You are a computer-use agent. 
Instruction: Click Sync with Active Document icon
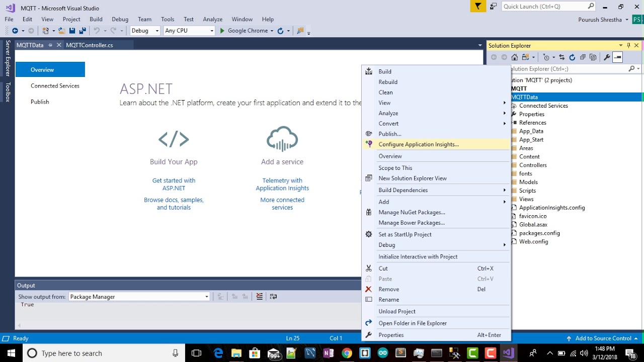click(x=562, y=57)
